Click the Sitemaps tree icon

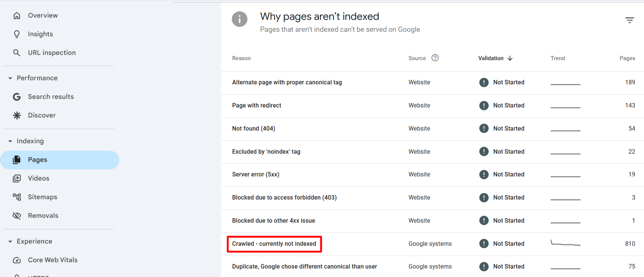tap(17, 197)
